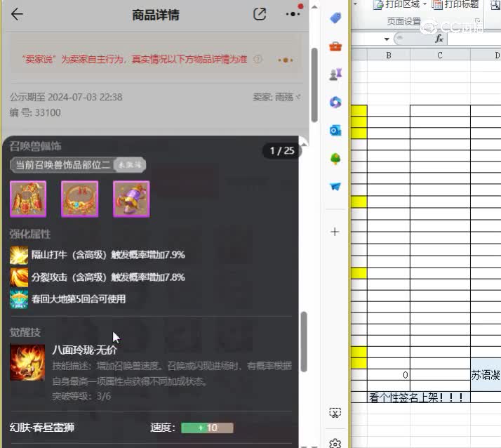501x448 pixels.
Task: Click the screenshot scissors icon in sidebar
Action: pyautogui.click(x=335, y=413)
